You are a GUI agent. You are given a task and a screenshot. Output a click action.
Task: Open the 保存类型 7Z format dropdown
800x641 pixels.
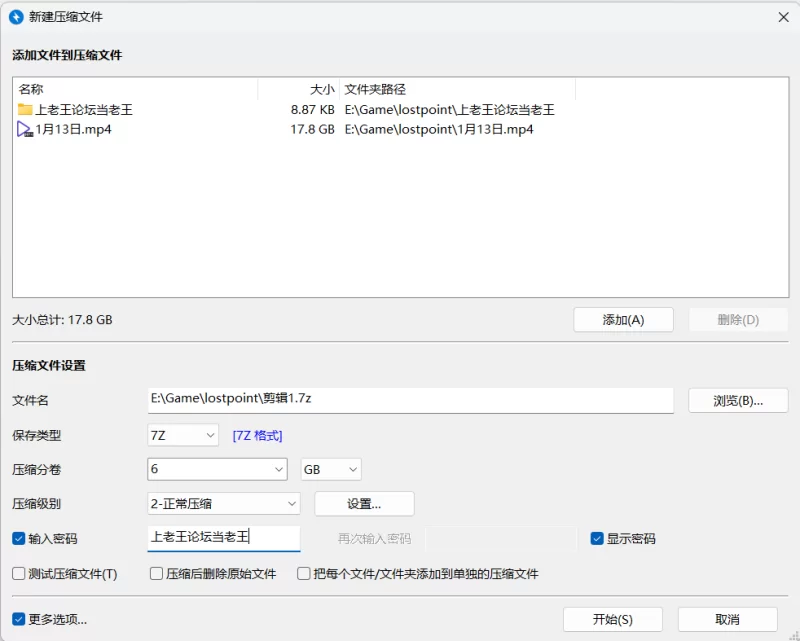pos(183,435)
